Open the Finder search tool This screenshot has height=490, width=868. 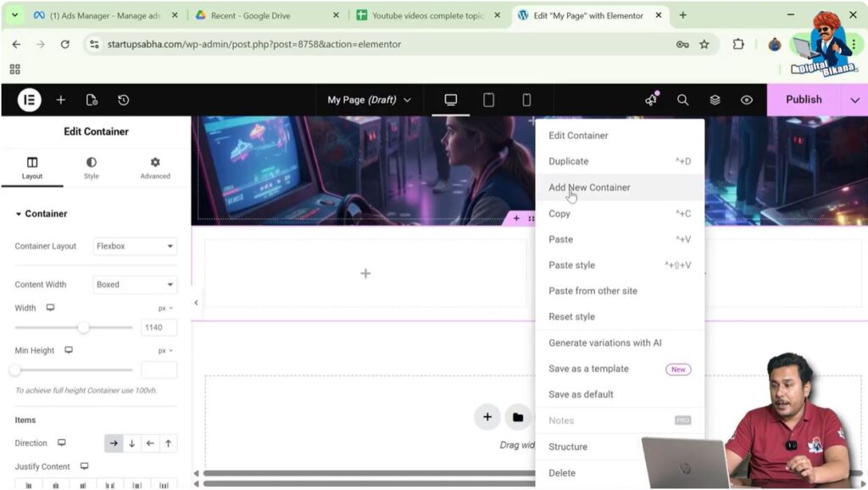pos(682,99)
